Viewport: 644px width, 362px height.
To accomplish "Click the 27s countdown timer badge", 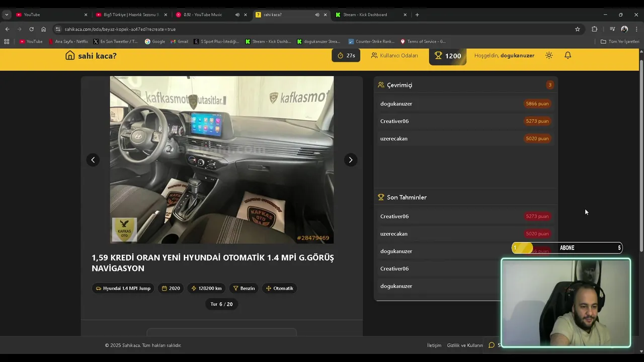I will [x=346, y=55].
